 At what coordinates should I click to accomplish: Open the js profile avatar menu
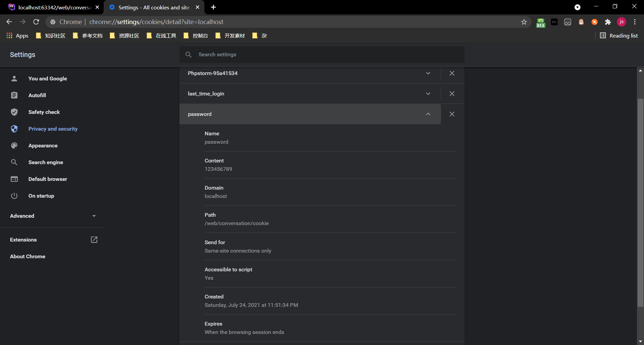pos(622,22)
